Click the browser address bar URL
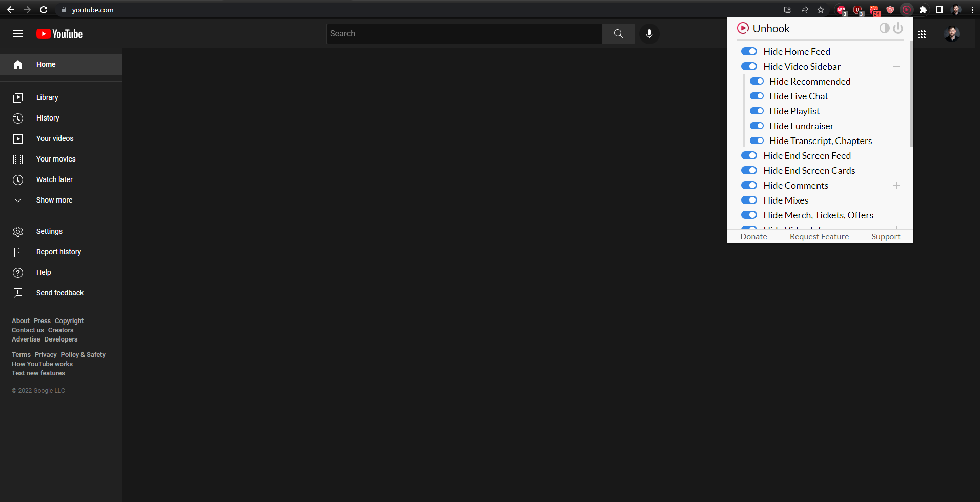Viewport: 980px width, 502px height. (93, 10)
